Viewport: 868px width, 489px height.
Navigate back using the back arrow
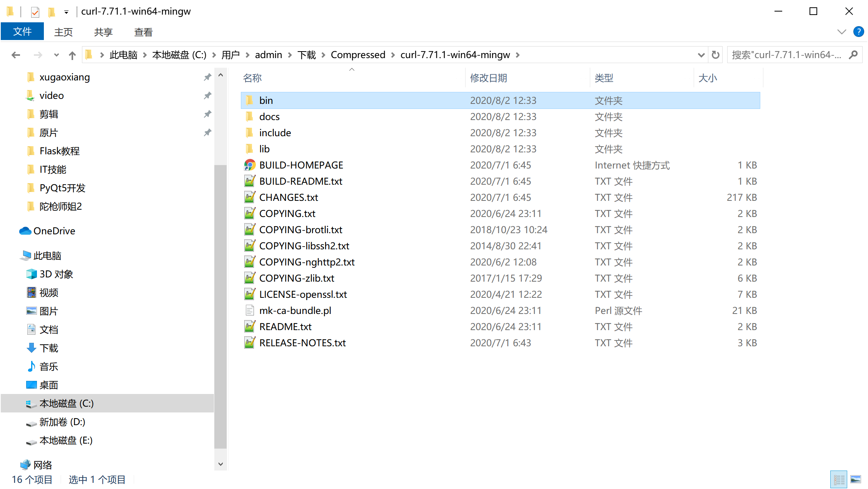click(x=15, y=55)
